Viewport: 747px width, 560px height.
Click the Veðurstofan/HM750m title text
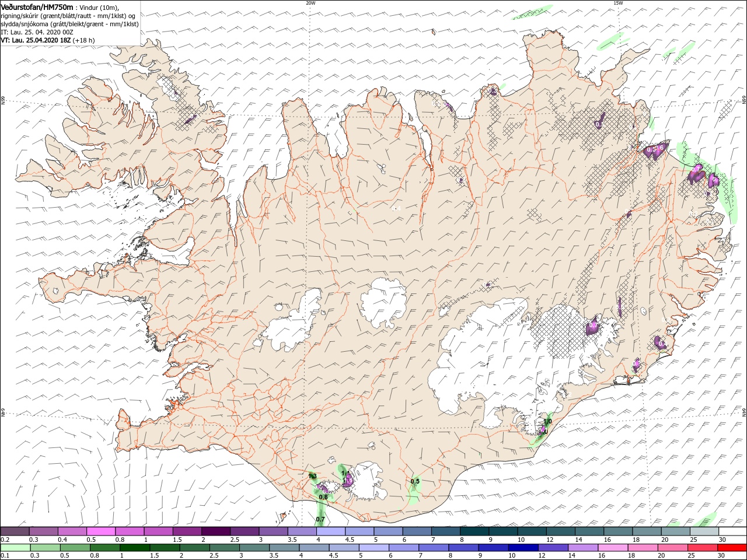(x=37, y=6)
